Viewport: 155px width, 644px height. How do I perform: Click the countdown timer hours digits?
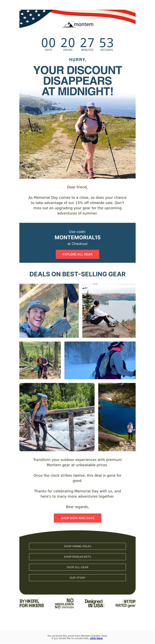pos(68,43)
